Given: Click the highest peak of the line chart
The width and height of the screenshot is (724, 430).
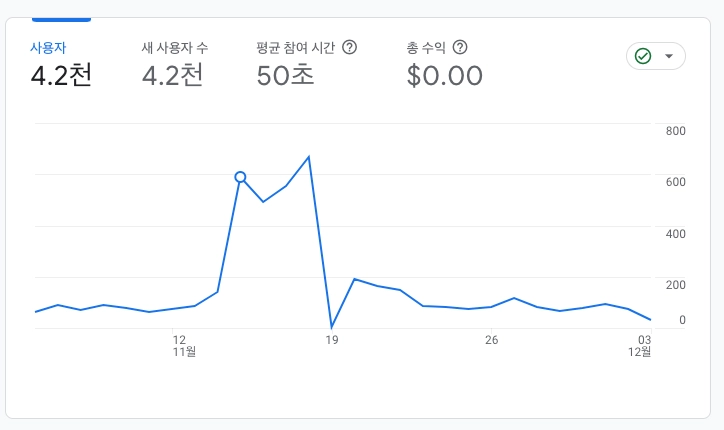Looking at the screenshot, I should click(x=309, y=157).
